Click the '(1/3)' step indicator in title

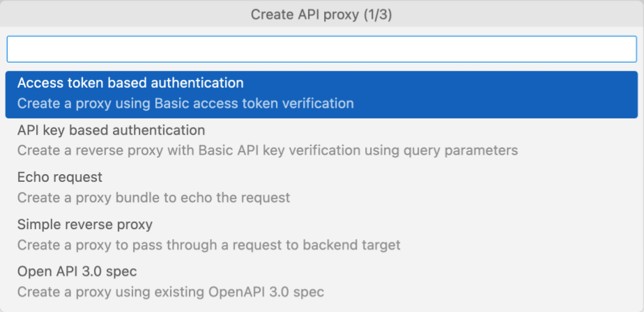coord(378,15)
